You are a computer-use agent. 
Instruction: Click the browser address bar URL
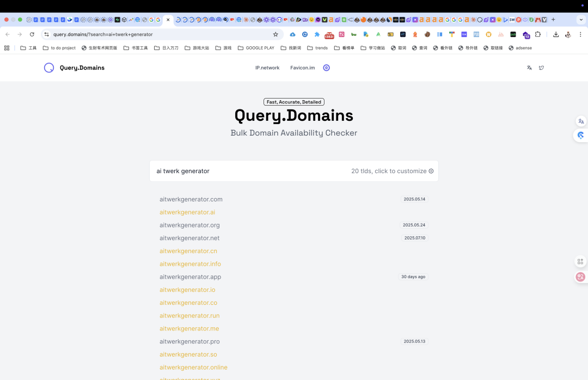tap(103, 34)
